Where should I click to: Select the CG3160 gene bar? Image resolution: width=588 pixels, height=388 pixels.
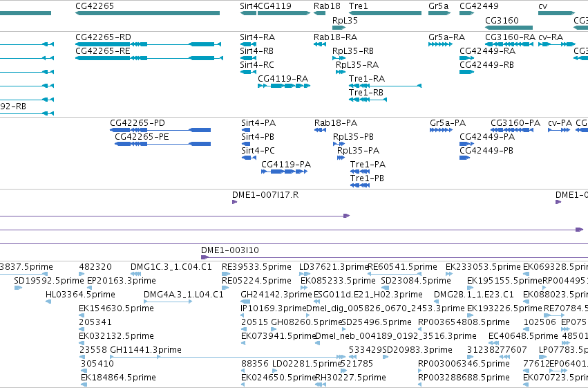tap(509, 28)
